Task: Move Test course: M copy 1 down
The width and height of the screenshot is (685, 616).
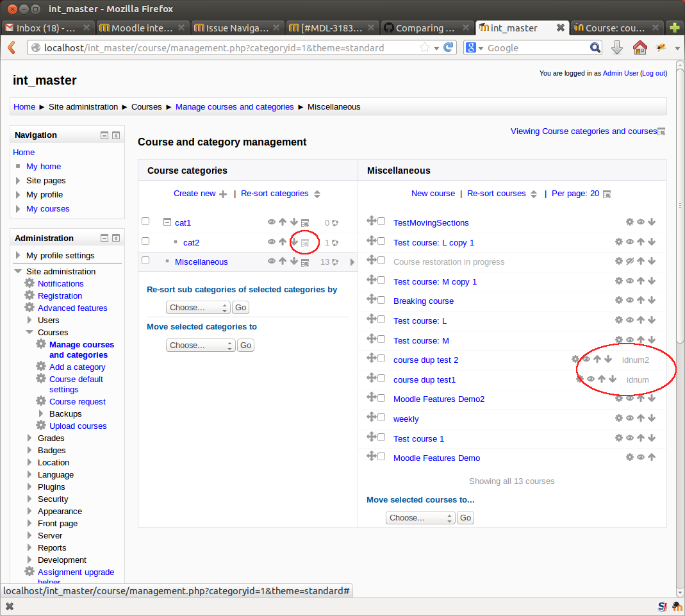Action: click(x=652, y=281)
